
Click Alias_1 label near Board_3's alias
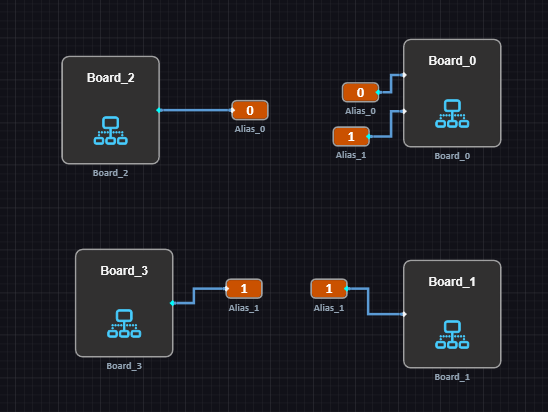pos(244,308)
